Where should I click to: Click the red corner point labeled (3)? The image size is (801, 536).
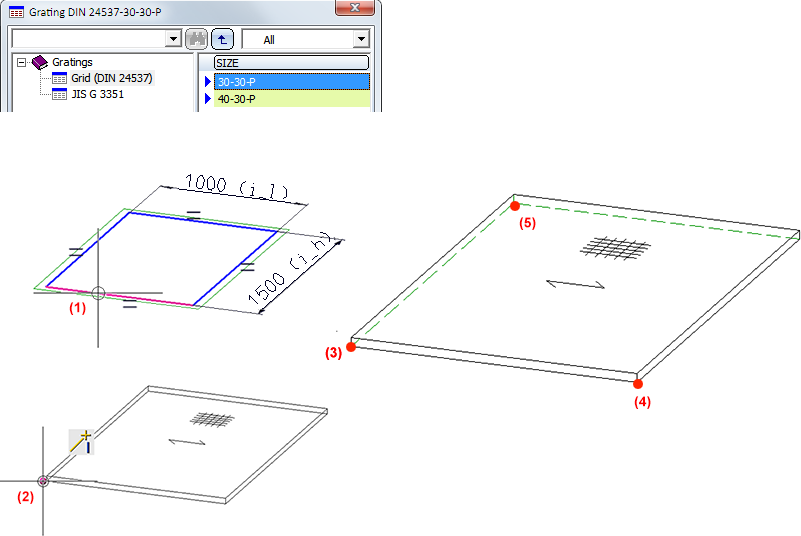[351, 347]
